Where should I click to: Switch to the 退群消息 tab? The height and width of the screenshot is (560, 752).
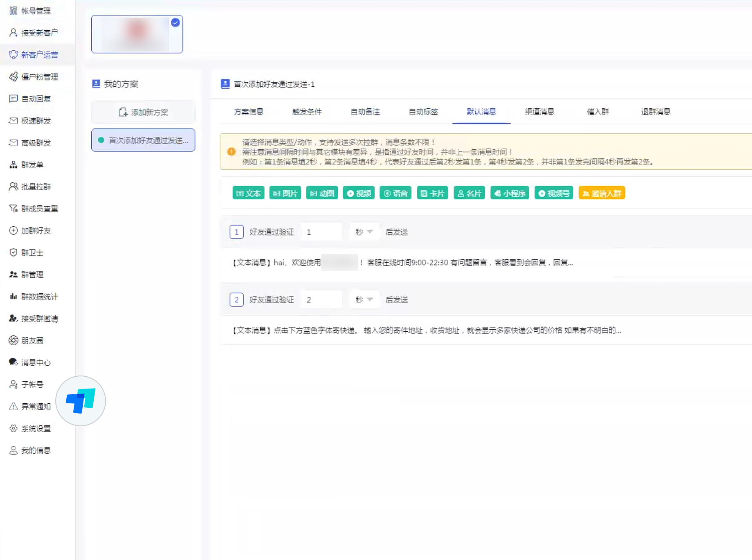(655, 112)
